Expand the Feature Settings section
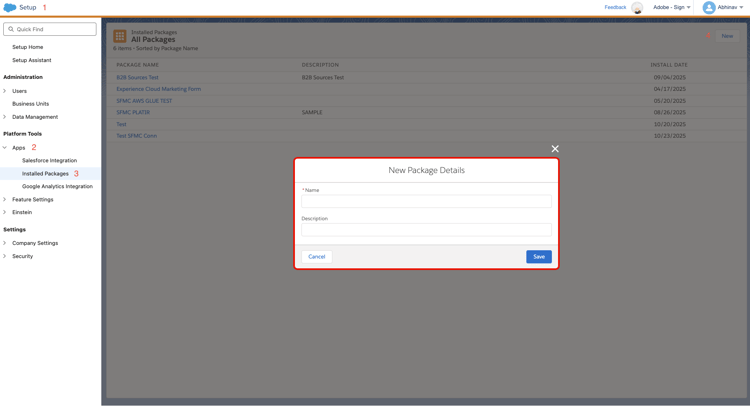 pyautogui.click(x=5, y=199)
